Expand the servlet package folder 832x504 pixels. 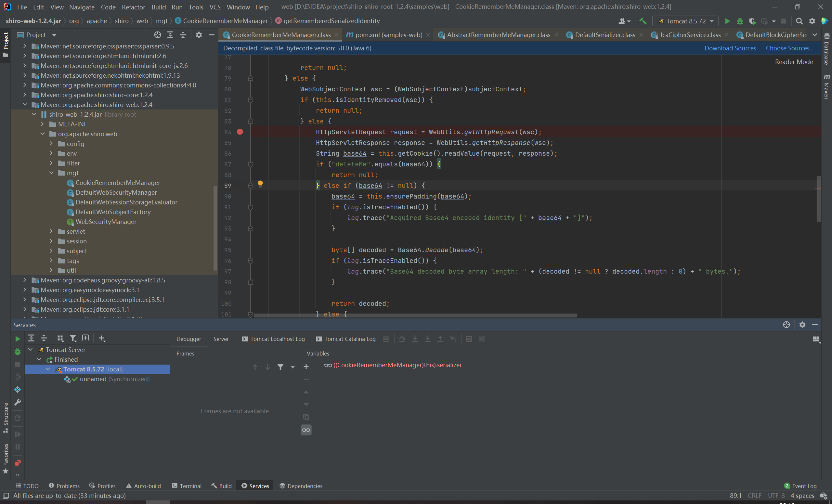click(51, 231)
